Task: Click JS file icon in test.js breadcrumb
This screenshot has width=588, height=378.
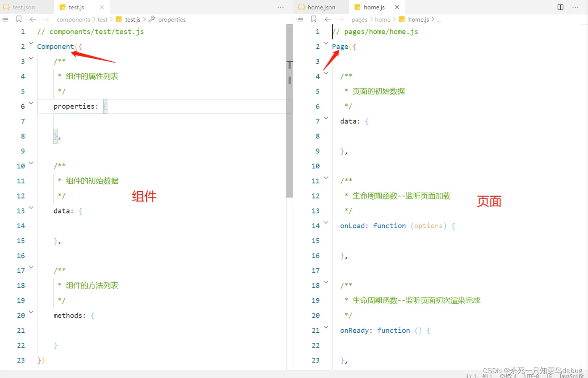Action: (119, 19)
